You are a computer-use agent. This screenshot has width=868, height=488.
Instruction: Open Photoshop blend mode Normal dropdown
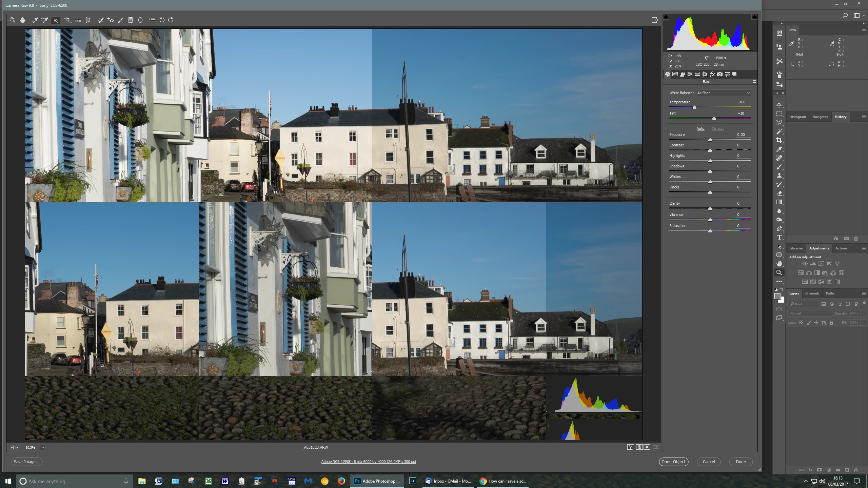(x=810, y=313)
